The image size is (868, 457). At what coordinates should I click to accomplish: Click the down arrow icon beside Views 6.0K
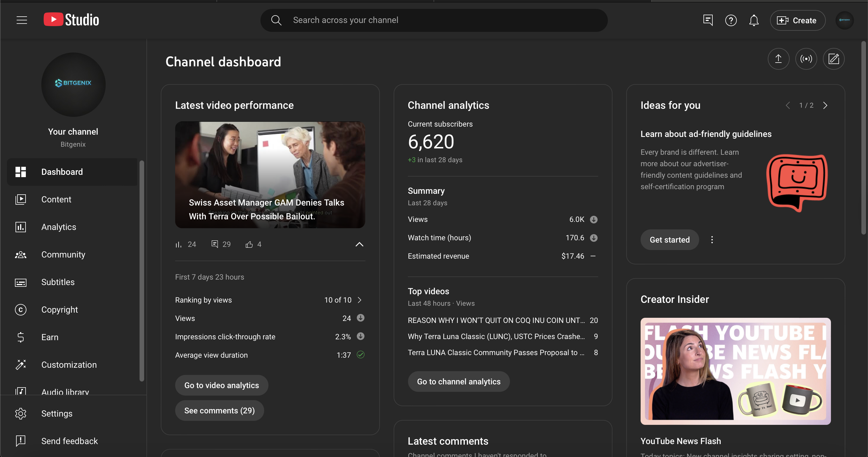pyautogui.click(x=594, y=220)
